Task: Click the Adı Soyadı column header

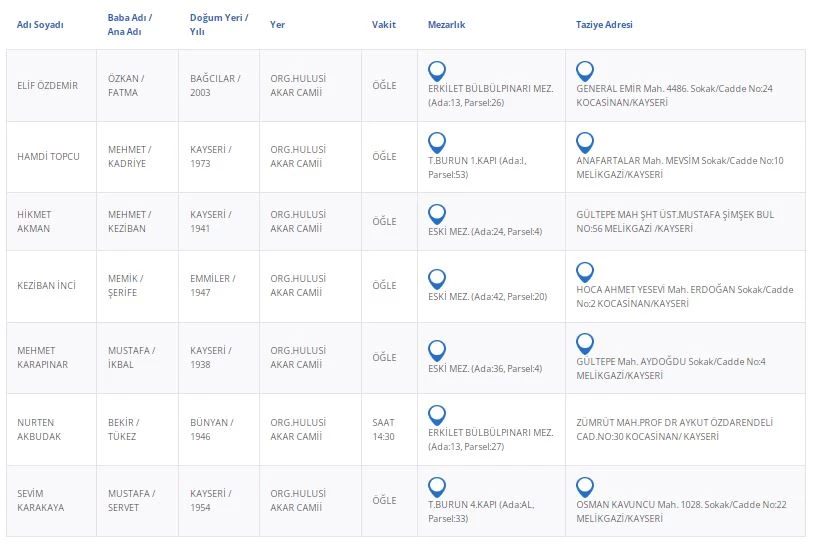Action: [40, 25]
